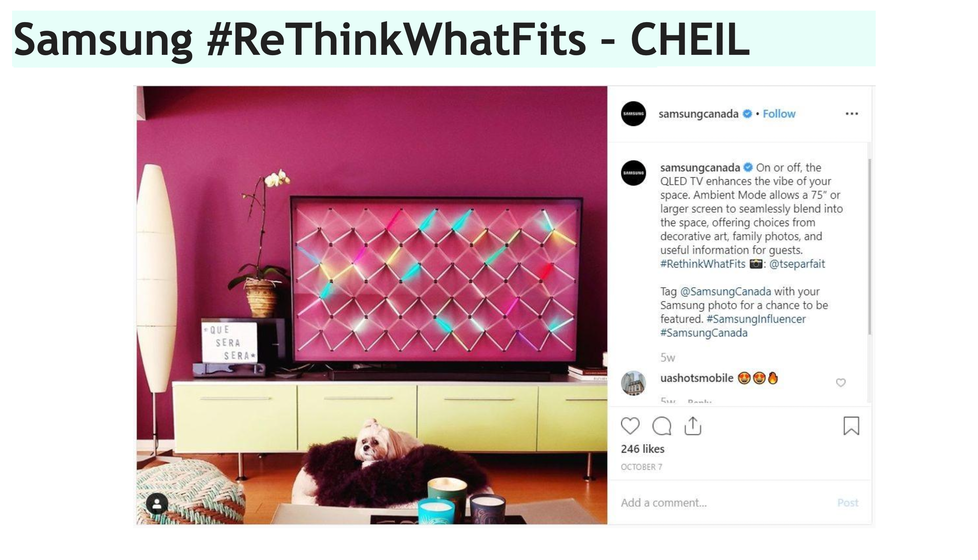Open the #RethinkWhatFits hashtag link

point(703,264)
